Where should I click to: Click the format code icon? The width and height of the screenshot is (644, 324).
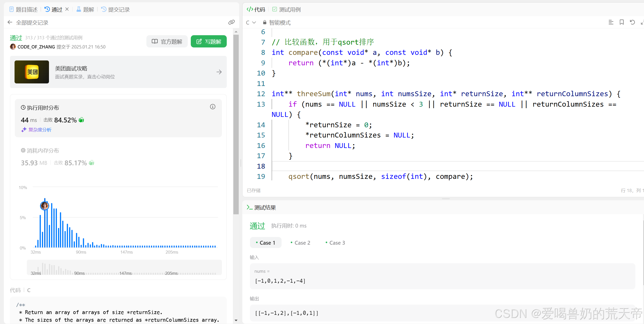tap(611, 22)
